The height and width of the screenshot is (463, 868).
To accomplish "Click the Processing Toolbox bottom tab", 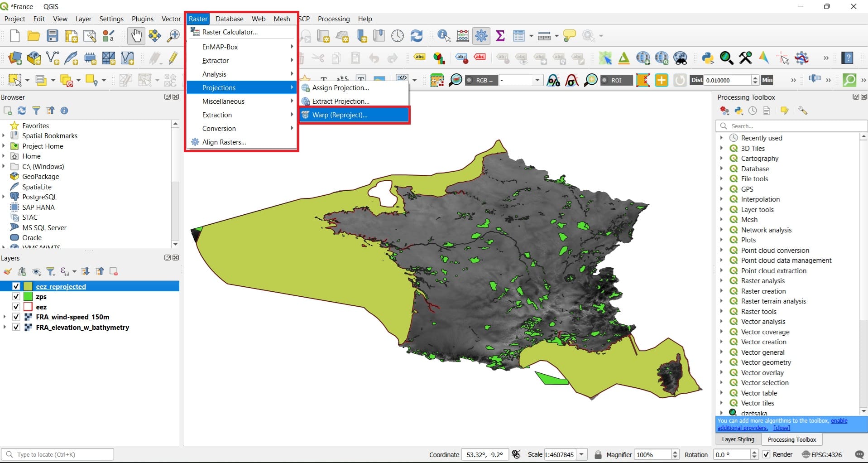I will pyautogui.click(x=791, y=439).
